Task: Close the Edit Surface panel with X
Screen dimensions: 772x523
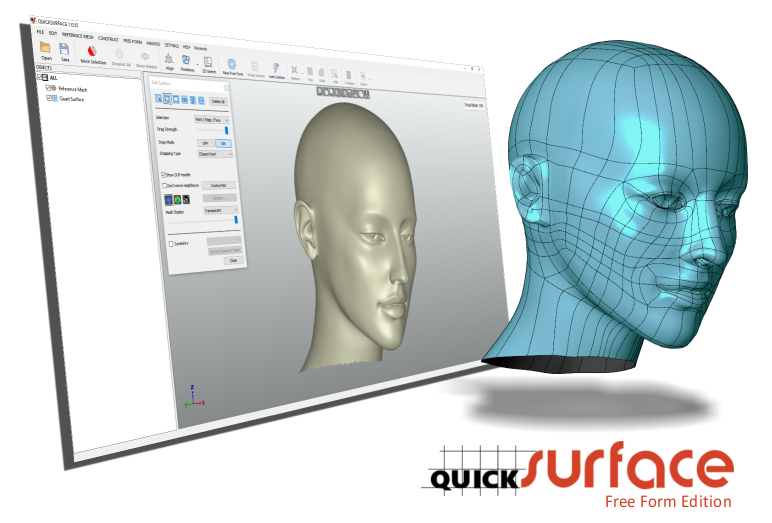Action: coord(226,88)
